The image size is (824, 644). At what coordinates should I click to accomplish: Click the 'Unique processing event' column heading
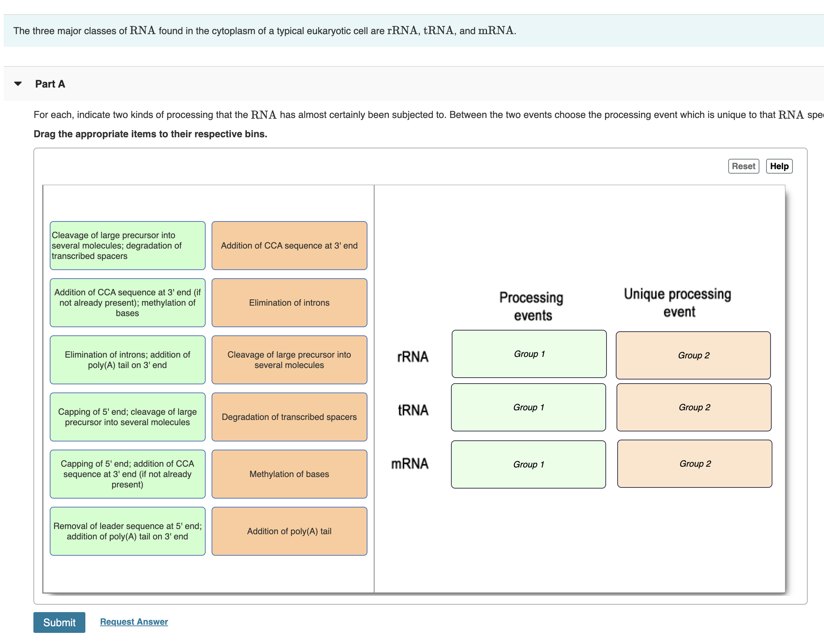[x=678, y=303]
